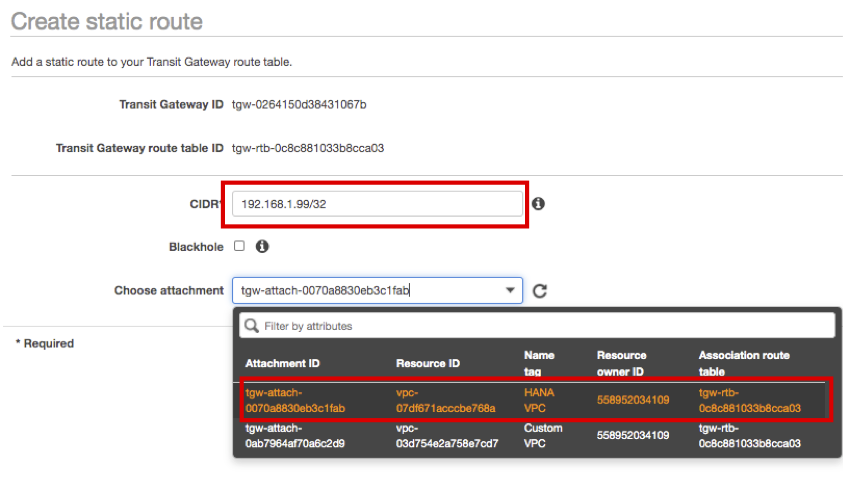Click the Name tag column header
Viewport: 852px width, 491px height.
[x=539, y=362]
